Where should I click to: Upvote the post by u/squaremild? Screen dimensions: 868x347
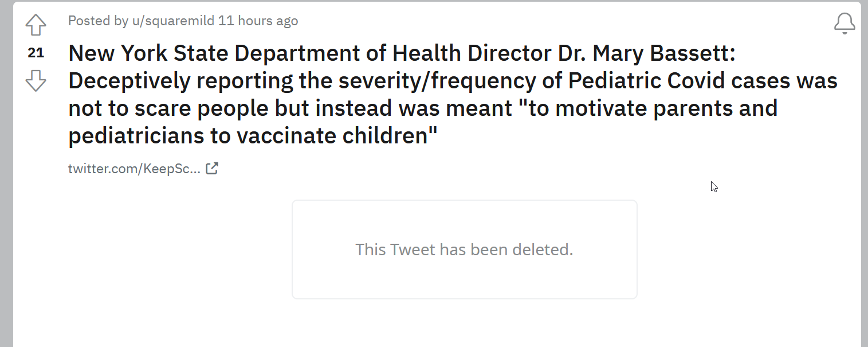coord(36,25)
